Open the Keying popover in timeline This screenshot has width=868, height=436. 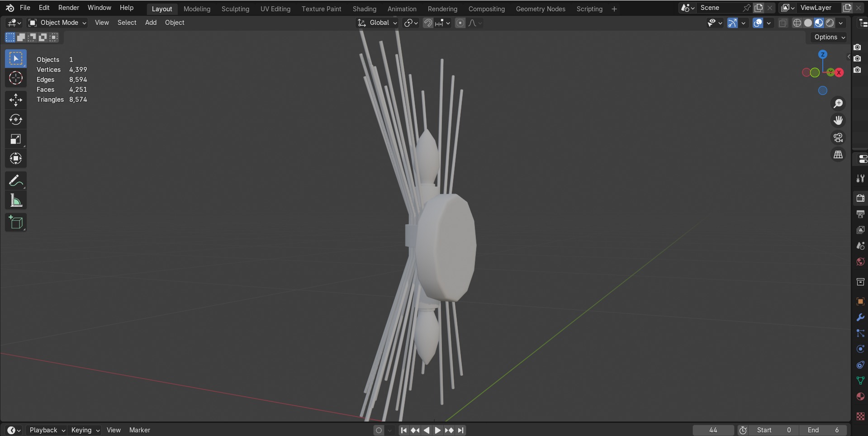85,430
